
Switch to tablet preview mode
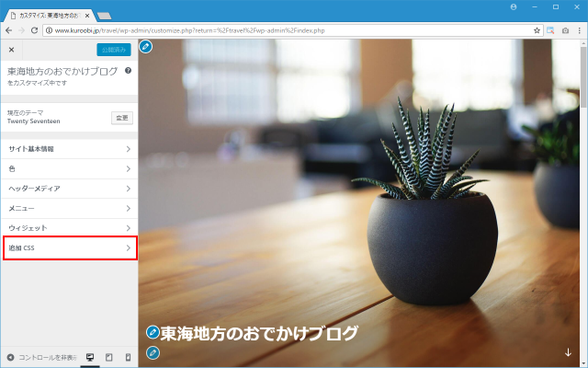(x=108, y=357)
